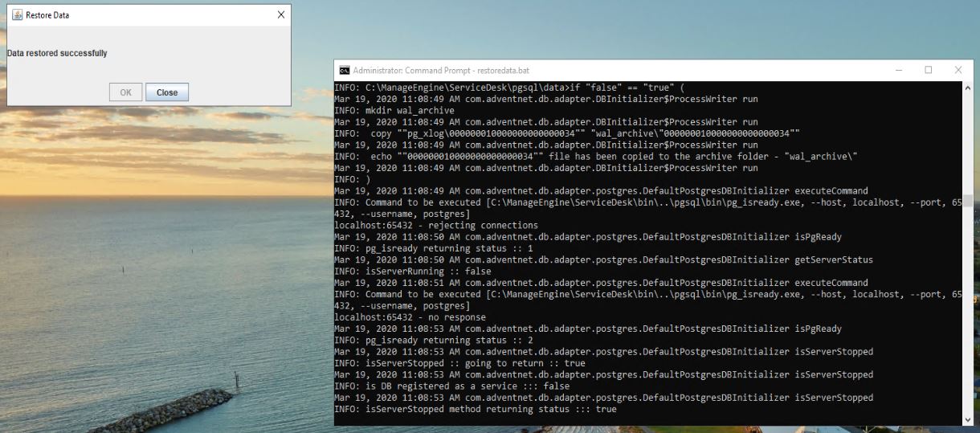Click the Close button in Restore Data dialog
Viewport: 980px width, 433px height.
(167, 92)
